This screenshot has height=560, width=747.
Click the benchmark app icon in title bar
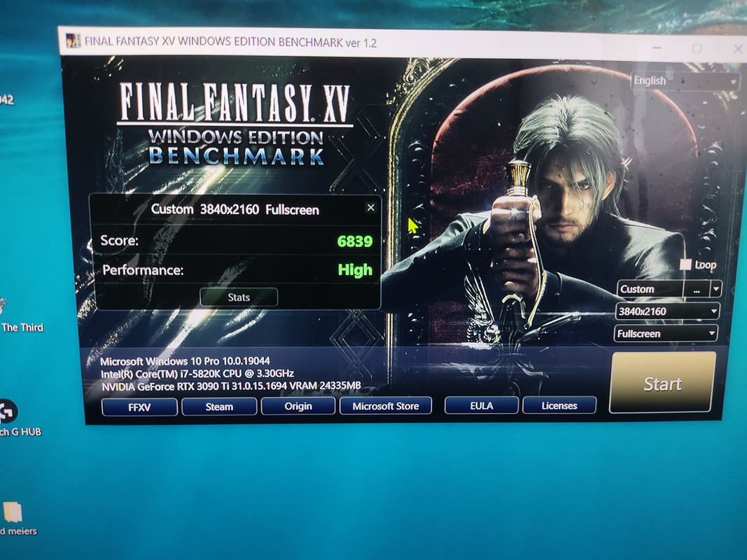coord(73,41)
